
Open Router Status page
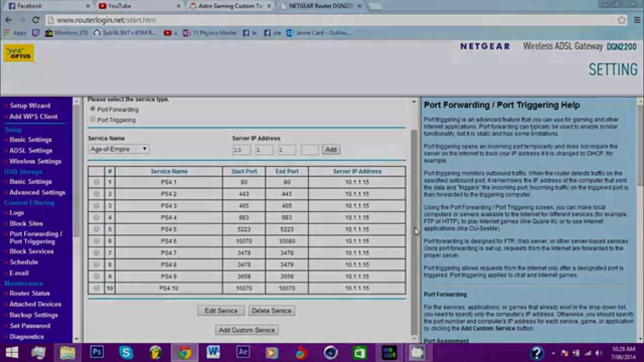30,293
